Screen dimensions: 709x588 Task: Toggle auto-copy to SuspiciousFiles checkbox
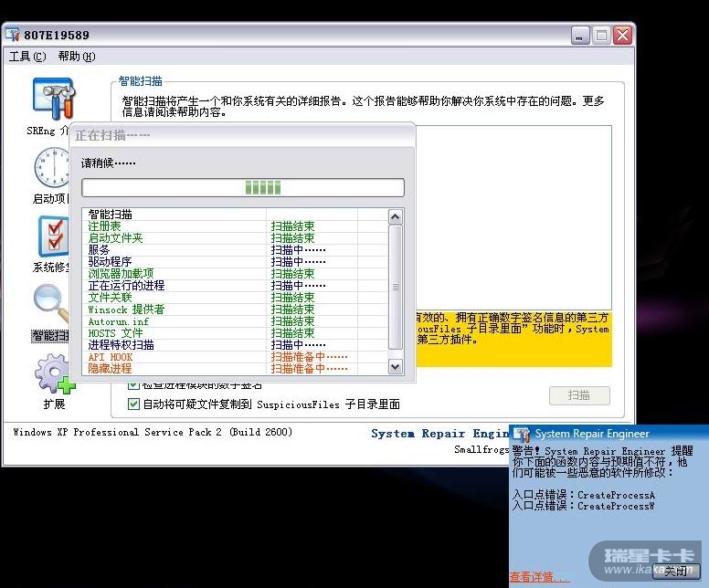[133, 404]
